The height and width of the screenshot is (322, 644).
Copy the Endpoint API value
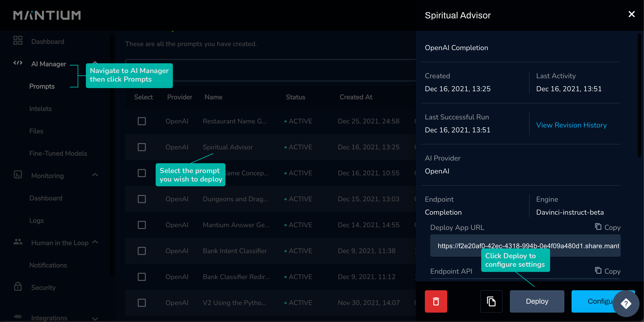[x=608, y=271]
